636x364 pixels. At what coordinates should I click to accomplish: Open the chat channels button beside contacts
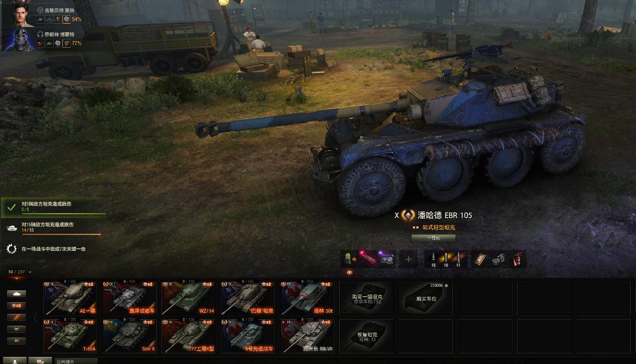40,360
